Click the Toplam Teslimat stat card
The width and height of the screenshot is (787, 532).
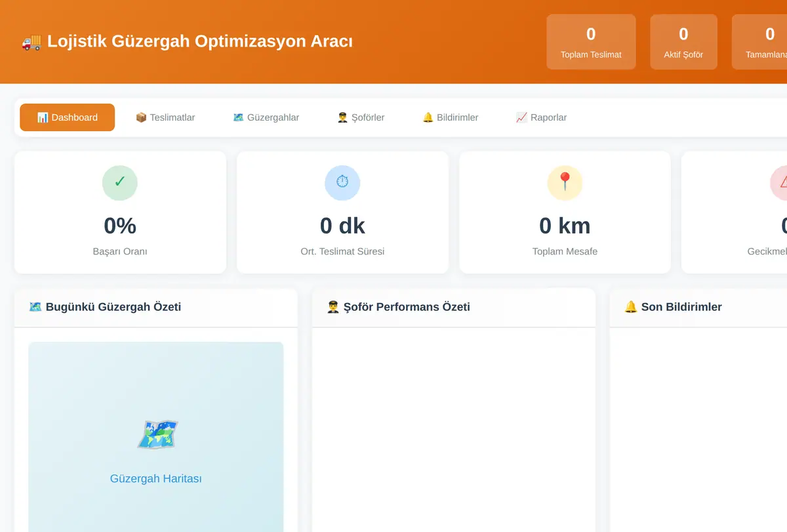pos(591,41)
